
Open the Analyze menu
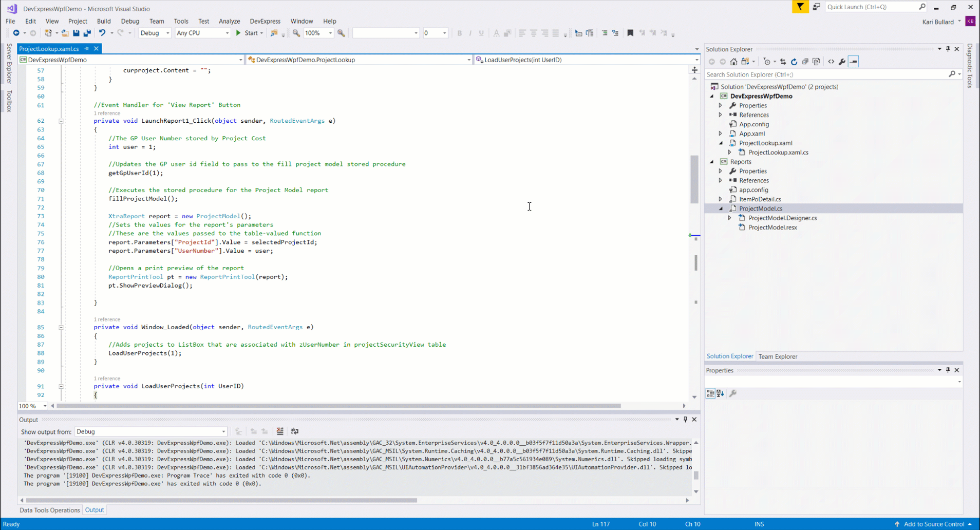click(x=229, y=21)
